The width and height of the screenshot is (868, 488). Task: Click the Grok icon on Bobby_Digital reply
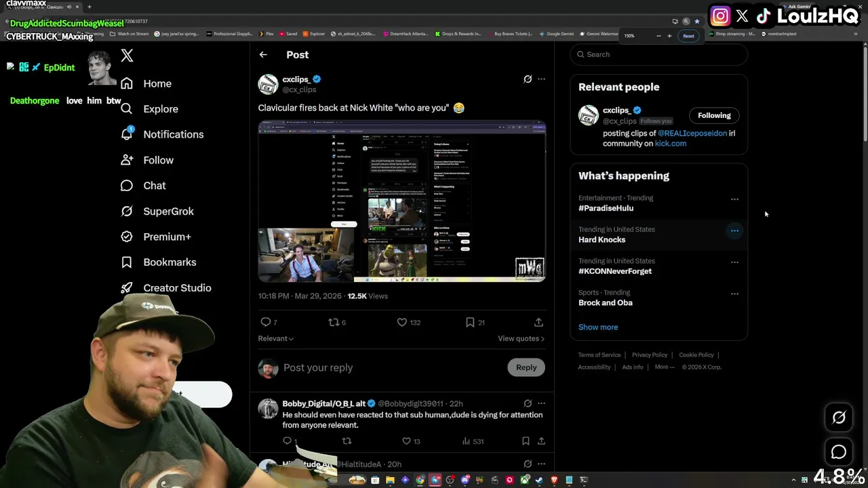528,403
